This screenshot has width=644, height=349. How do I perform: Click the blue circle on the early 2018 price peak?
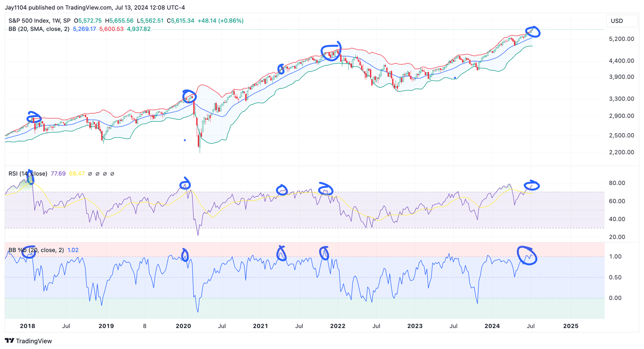tap(34, 118)
